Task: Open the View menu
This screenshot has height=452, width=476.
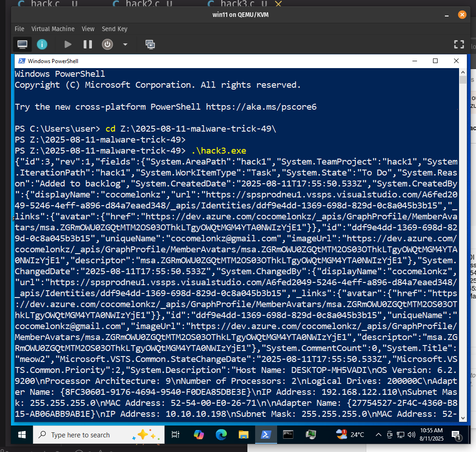Action: pyautogui.click(x=88, y=29)
